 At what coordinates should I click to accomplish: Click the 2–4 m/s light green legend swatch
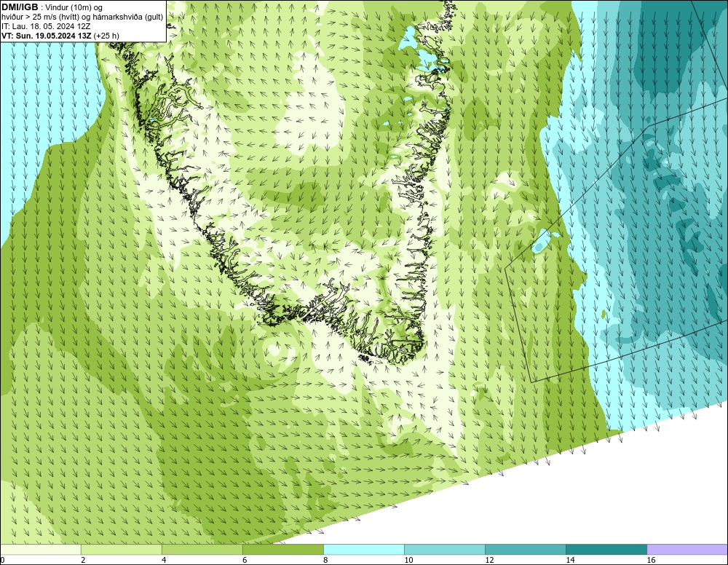point(122,550)
